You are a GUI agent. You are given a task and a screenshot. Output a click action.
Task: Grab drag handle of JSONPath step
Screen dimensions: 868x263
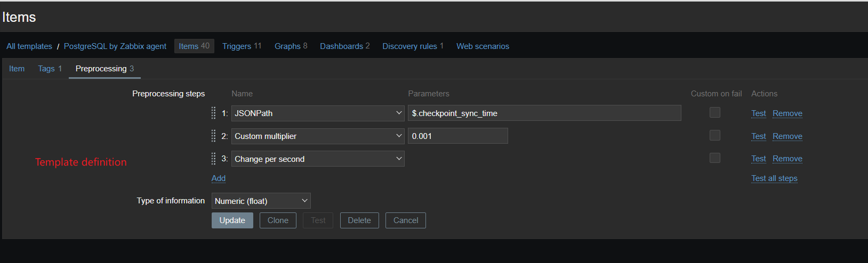tap(213, 113)
